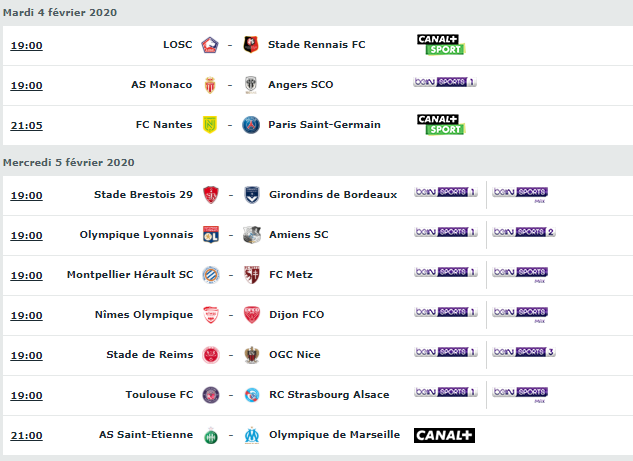Click the Montpellier Hérault SC team name

130,275
